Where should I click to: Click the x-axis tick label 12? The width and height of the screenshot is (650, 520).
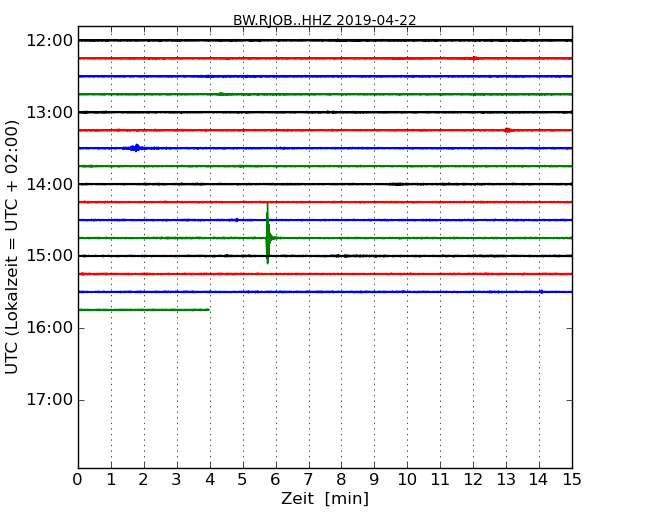coord(473,480)
